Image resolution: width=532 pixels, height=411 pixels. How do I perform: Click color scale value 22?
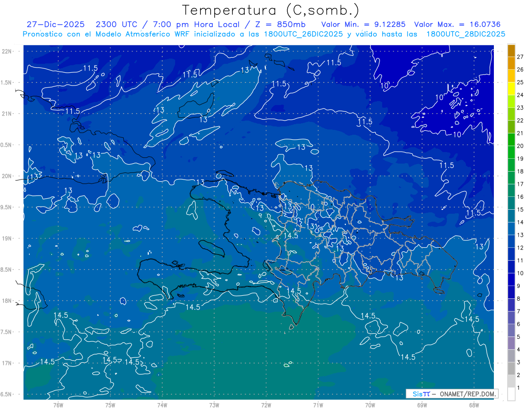click(x=520, y=120)
